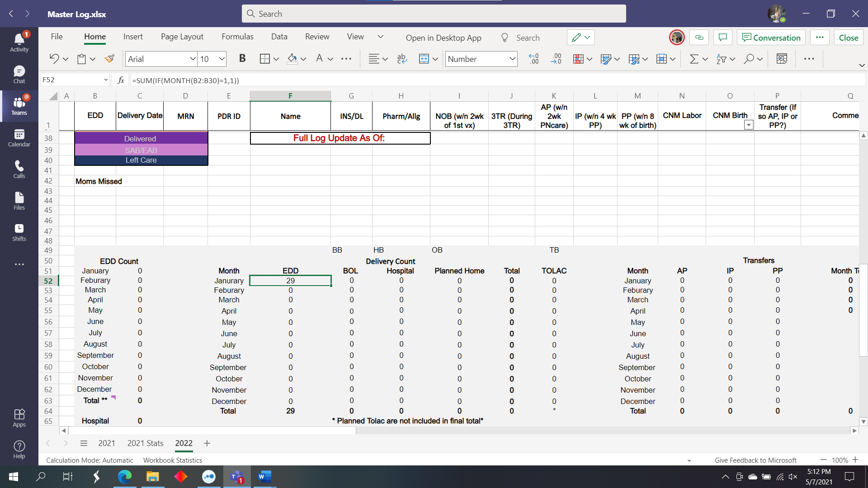
Task: Click the AutoSum icon
Action: [693, 59]
